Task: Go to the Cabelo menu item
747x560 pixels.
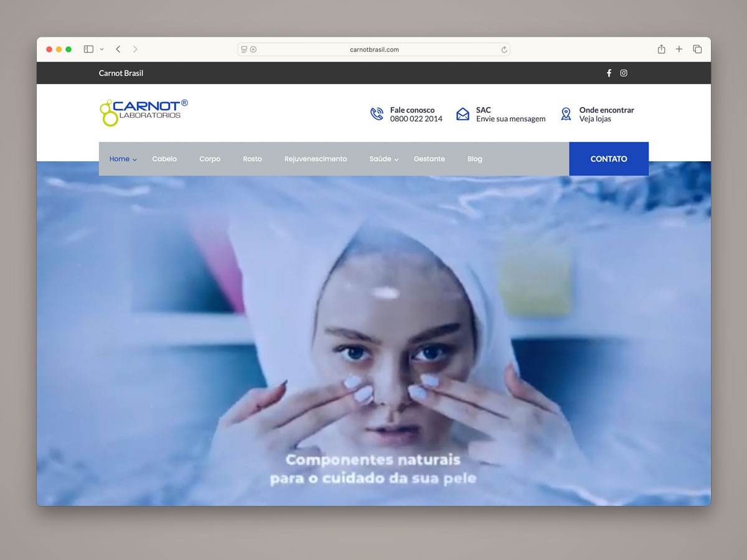Action: (164, 159)
